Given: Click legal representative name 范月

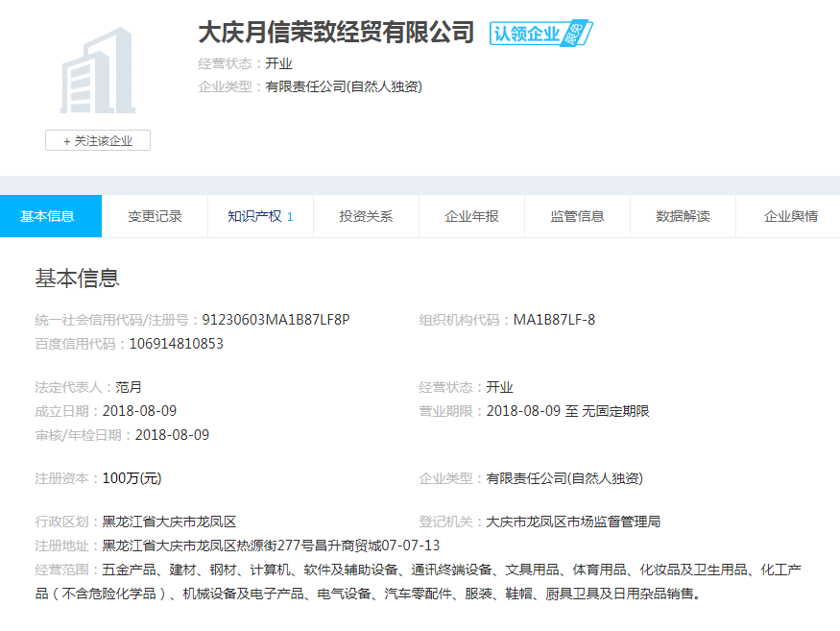Looking at the screenshot, I should click(x=129, y=387).
